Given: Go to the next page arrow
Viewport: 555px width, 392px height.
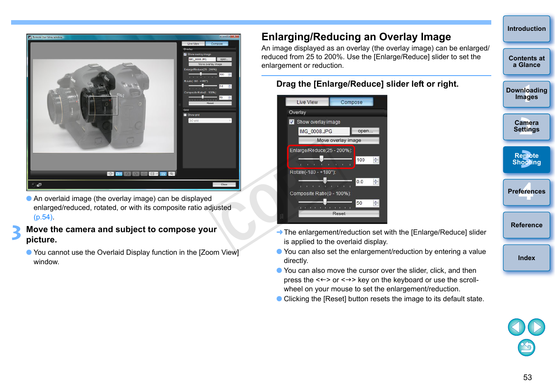Looking at the screenshot, I should tap(536, 327).
